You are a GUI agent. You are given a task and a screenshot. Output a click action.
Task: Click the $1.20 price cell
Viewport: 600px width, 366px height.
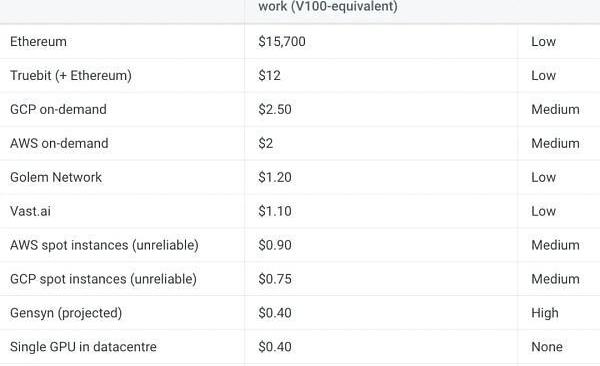[275, 177]
